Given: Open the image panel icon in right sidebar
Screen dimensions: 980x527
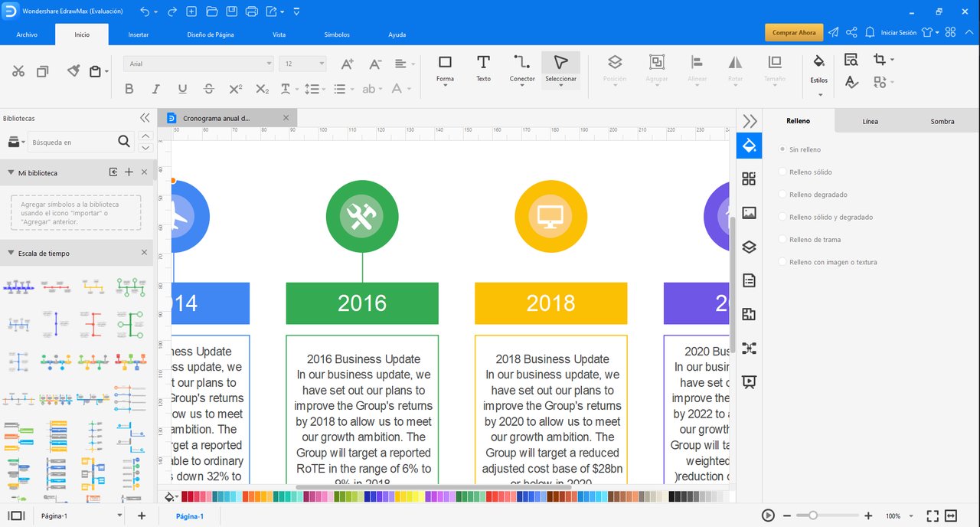Looking at the screenshot, I should (x=749, y=213).
